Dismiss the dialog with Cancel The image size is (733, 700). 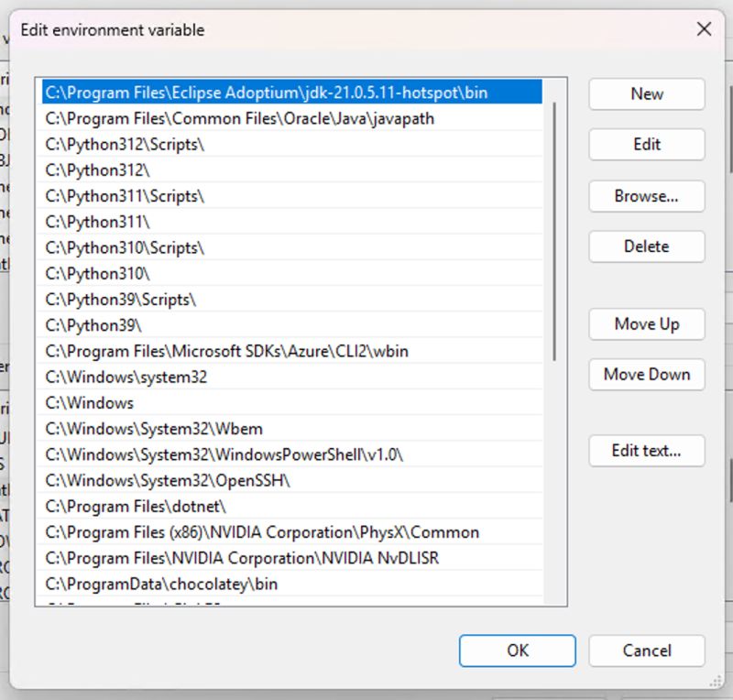point(646,651)
